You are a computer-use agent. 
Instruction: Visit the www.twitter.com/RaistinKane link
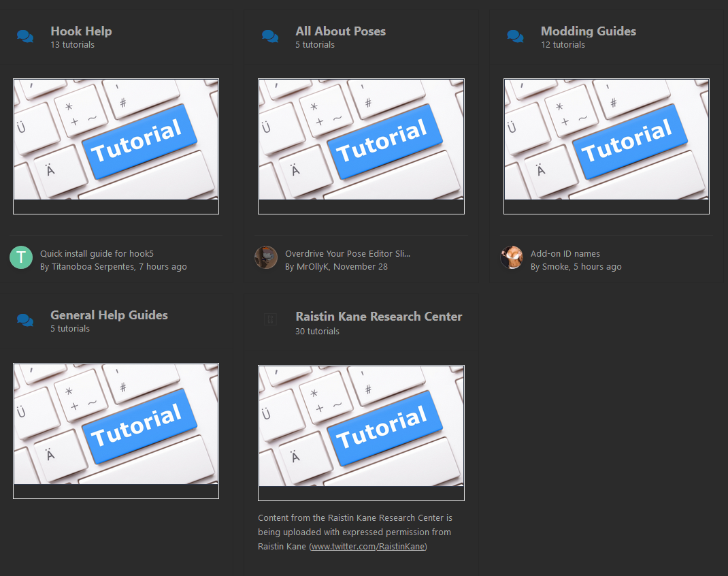[x=368, y=546]
